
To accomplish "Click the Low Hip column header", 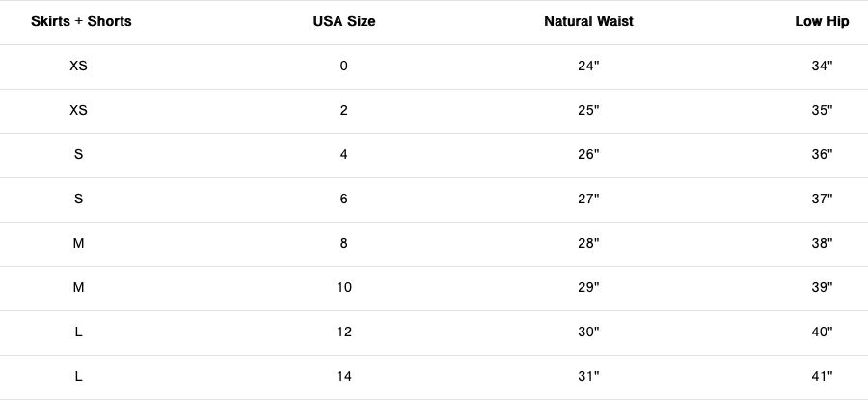I will (822, 21).
